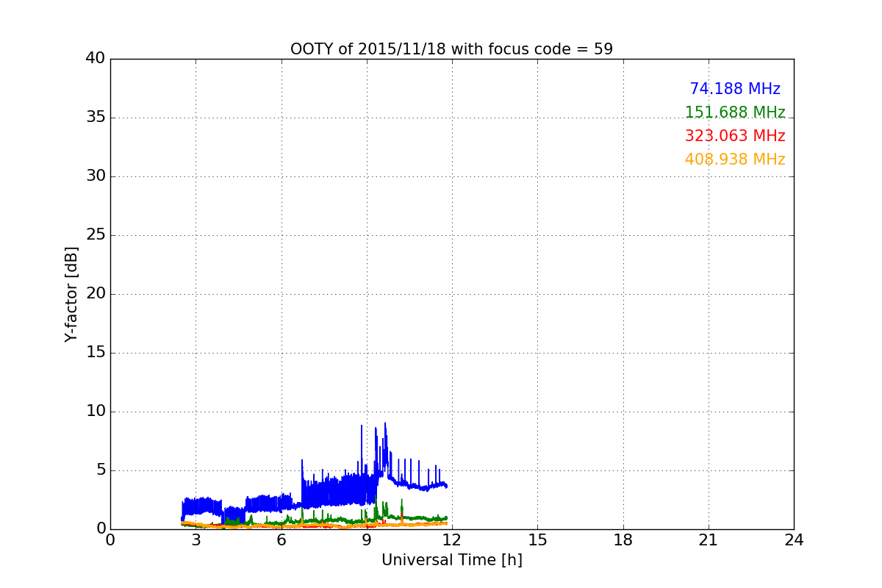Screen dimensions: 882x588
Task: Click the y-axis tick label '20'
Action: pyautogui.click(x=96, y=294)
